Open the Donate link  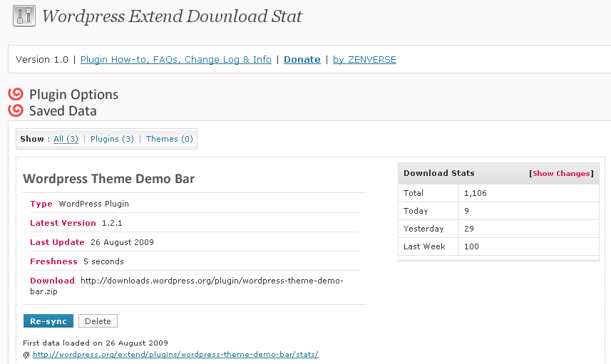point(302,60)
